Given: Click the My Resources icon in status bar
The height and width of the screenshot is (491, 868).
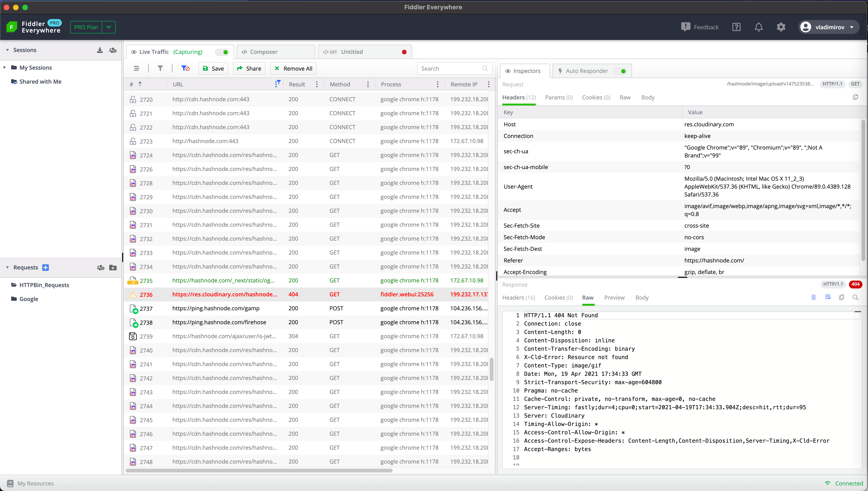Looking at the screenshot, I should tap(10, 483).
